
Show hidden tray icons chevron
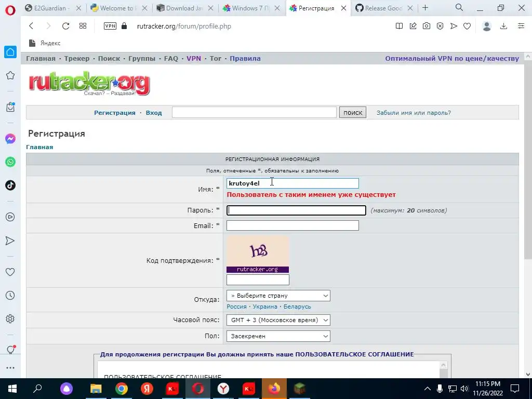click(x=428, y=389)
